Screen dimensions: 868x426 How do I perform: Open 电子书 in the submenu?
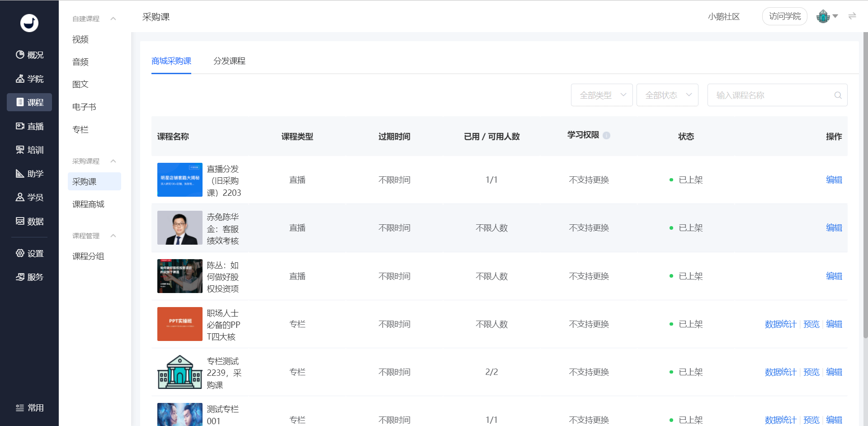point(84,107)
